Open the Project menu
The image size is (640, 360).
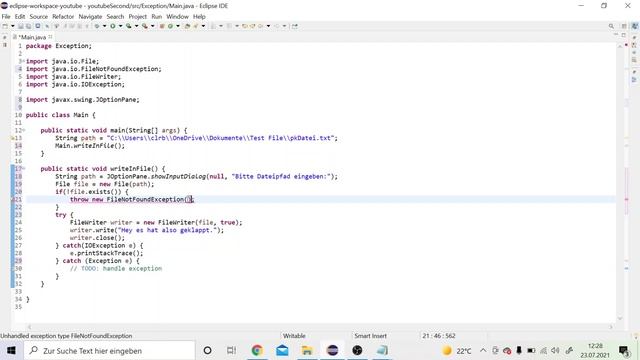pyautogui.click(x=138, y=17)
